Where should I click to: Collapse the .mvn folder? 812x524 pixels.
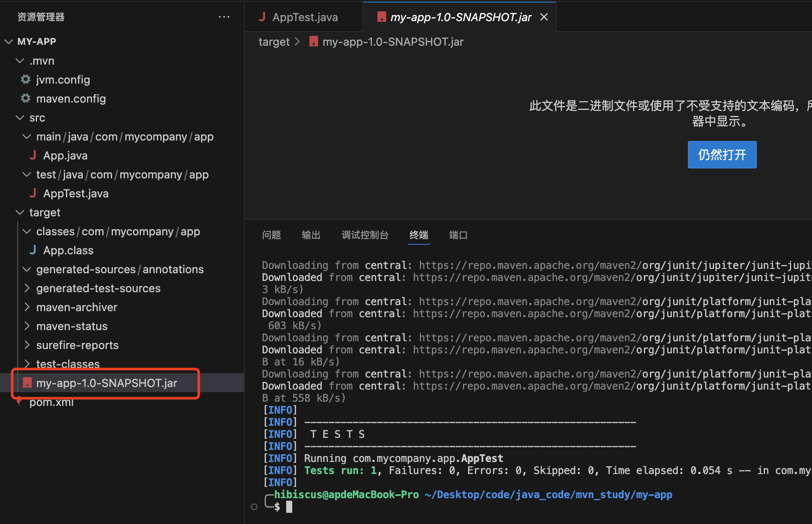click(19, 61)
